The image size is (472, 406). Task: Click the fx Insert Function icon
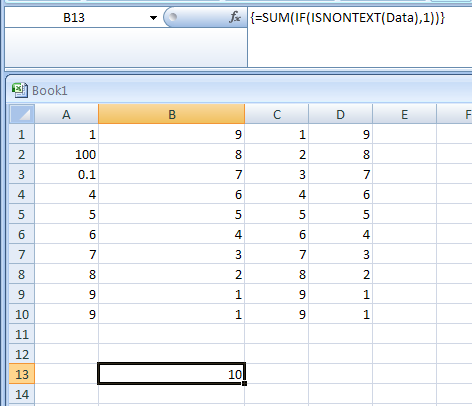click(235, 17)
